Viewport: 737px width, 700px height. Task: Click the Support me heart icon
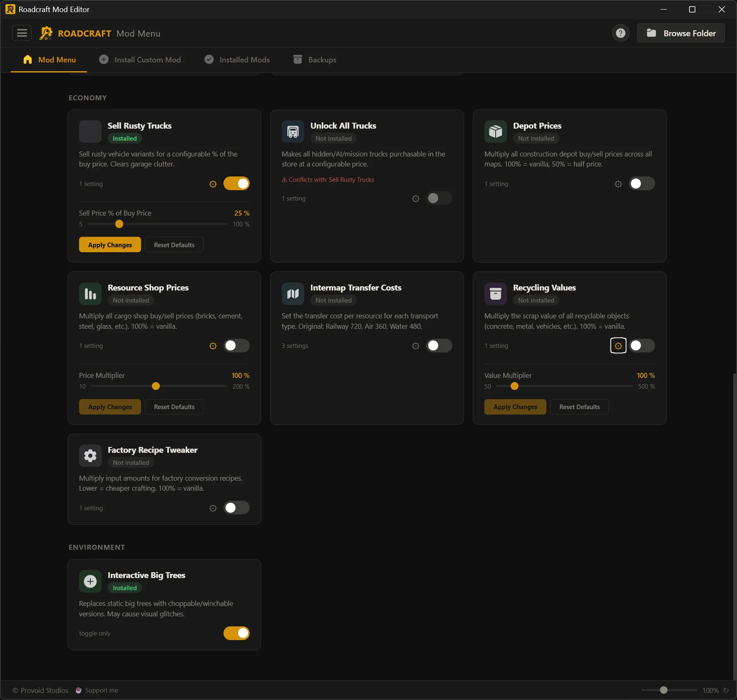pos(78,690)
